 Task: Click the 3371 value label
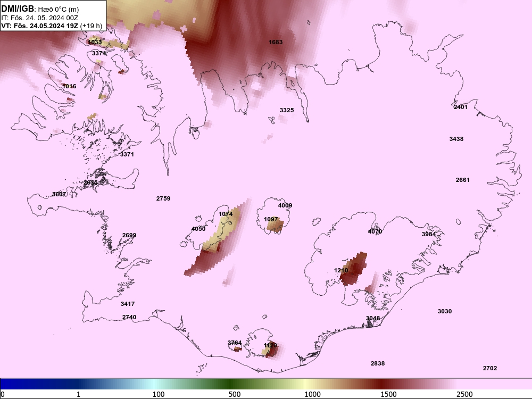coord(127,154)
